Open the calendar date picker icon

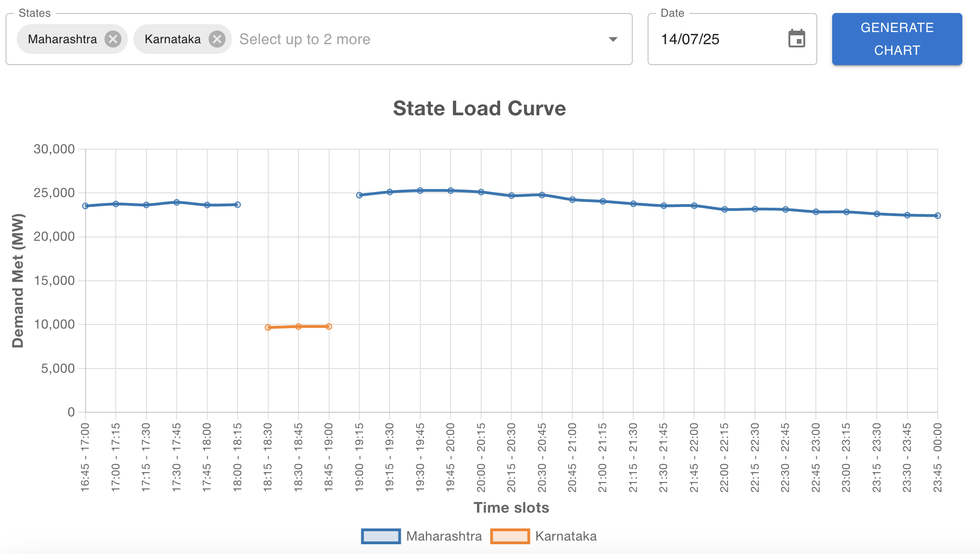(796, 39)
